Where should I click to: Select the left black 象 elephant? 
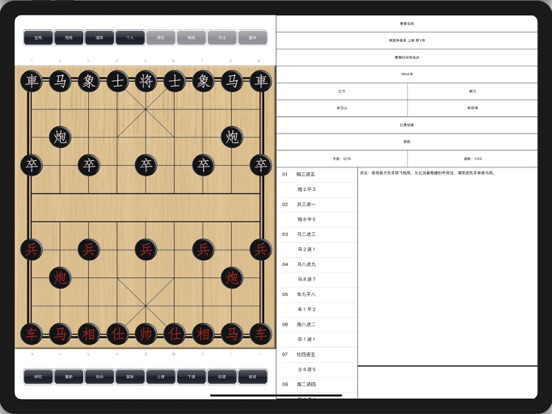tap(89, 81)
